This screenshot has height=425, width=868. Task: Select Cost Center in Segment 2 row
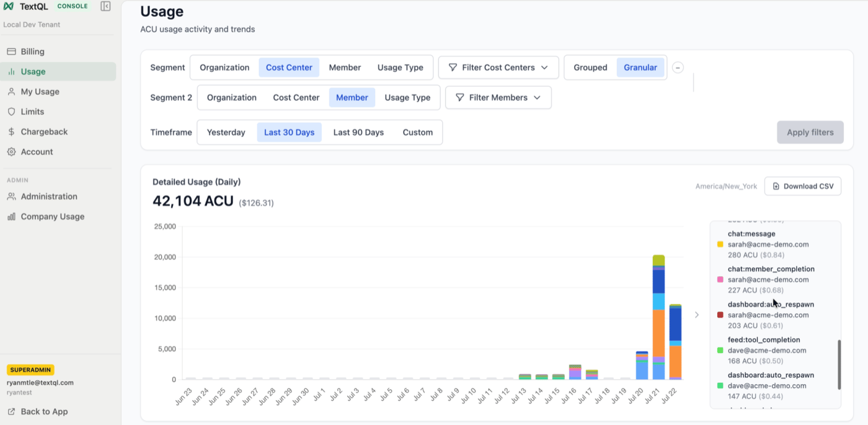tap(296, 97)
